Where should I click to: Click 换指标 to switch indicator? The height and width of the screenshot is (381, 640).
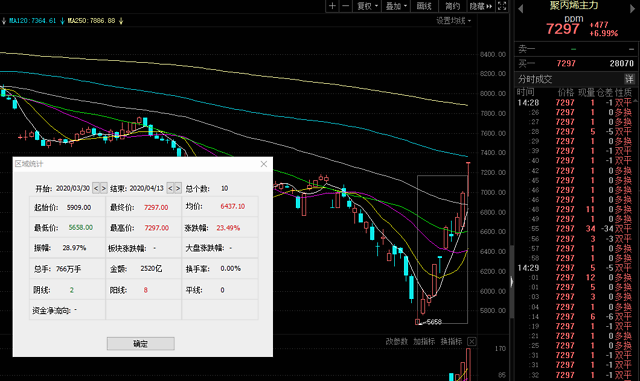click(x=451, y=341)
